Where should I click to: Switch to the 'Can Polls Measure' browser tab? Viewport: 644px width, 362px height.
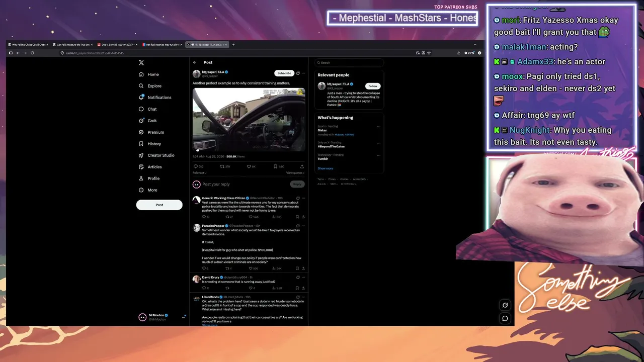pos(73,45)
